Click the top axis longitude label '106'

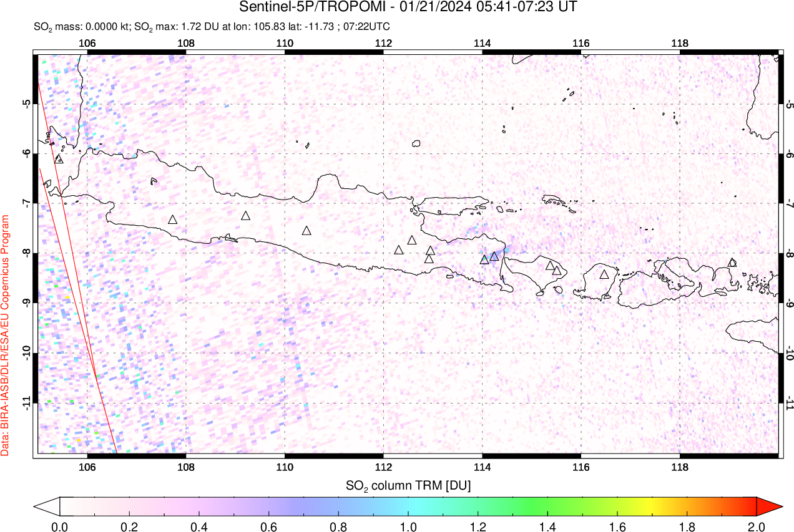pos(87,44)
